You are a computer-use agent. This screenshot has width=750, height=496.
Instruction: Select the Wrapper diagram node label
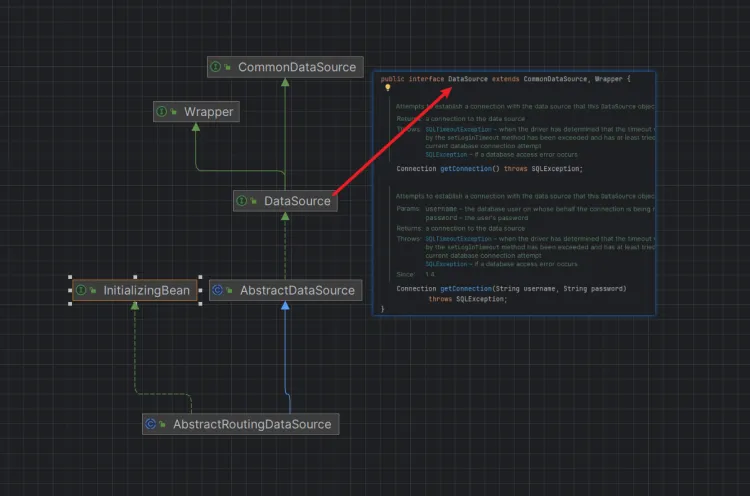click(x=208, y=112)
